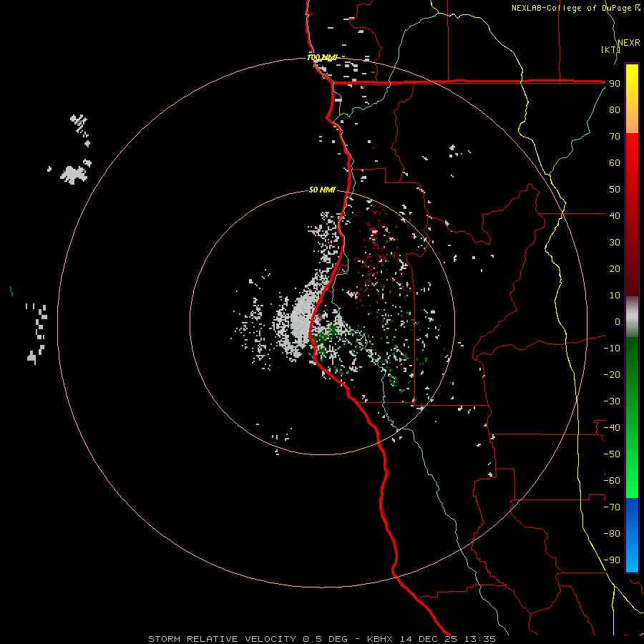Image resolution: width=644 pixels, height=644 pixels.
Task: Select the 30 value on velocity scale
Action: click(615, 243)
